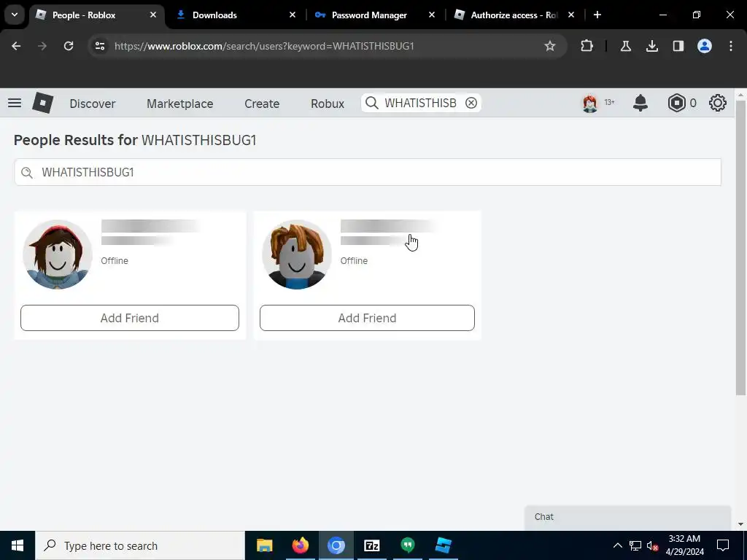Open the Chat panel

(627, 517)
